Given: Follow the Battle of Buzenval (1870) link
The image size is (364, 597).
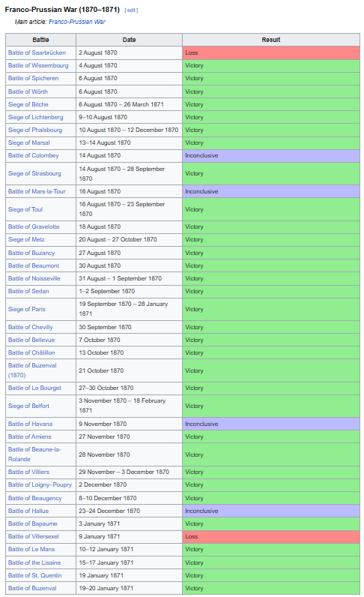Looking at the screenshot, I should tap(32, 370).
